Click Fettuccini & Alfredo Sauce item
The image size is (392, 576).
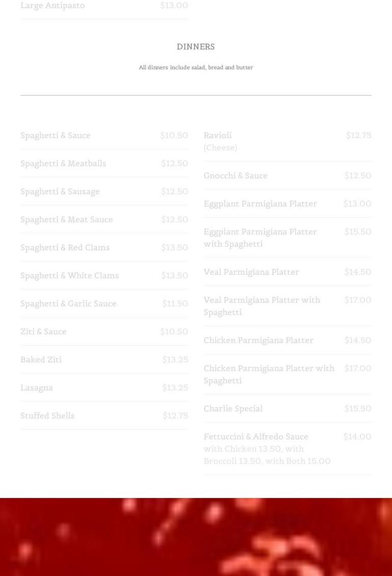(x=256, y=437)
